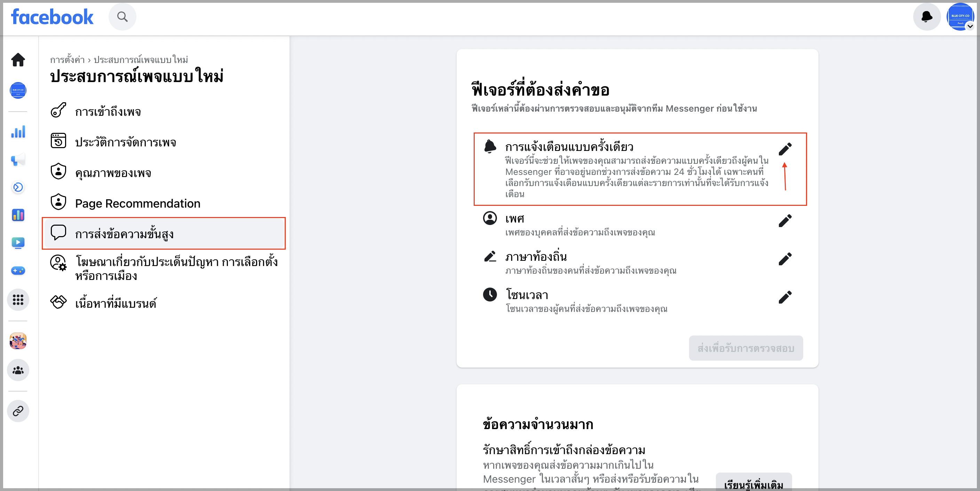
Task: Open the megaphone Ad Center icon
Action: click(18, 160)
